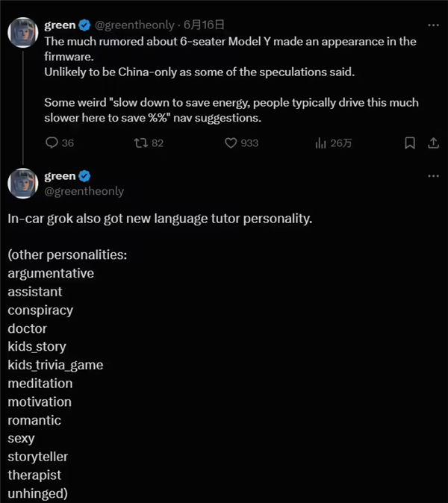Open the tweet's 6月16日 date link
This screenshot has height=503, width=448.
(205, 25)
